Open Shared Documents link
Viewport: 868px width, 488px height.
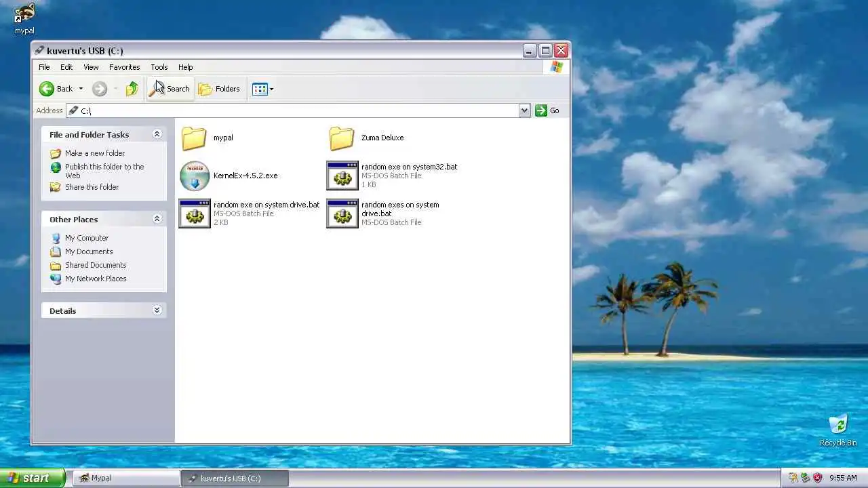coord(96,265)
